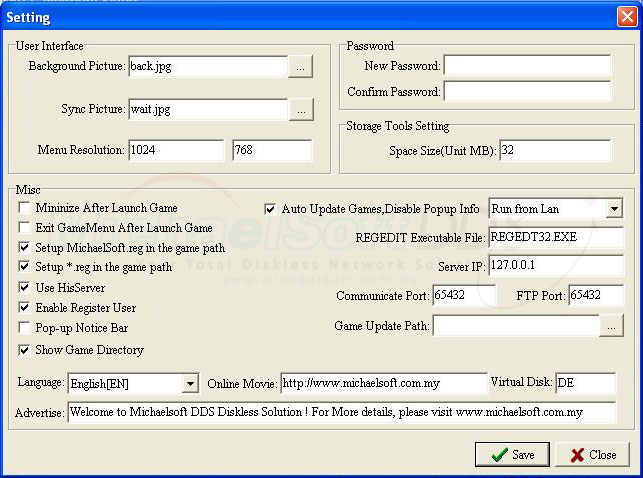Toggle Exit GameMenu After Launch Game
This screenshot has width=643, height=478.
click(24, 227)
